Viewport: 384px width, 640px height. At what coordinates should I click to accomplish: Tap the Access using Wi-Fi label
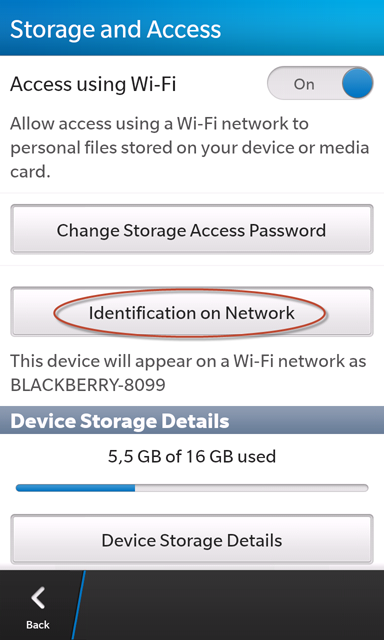pos(93,84)
